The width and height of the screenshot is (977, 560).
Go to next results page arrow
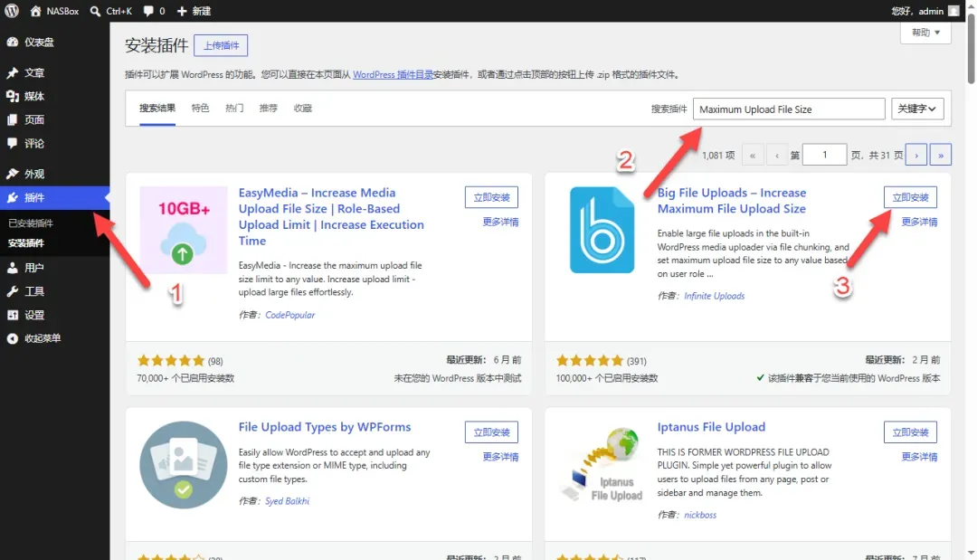[x=915, y=155]
